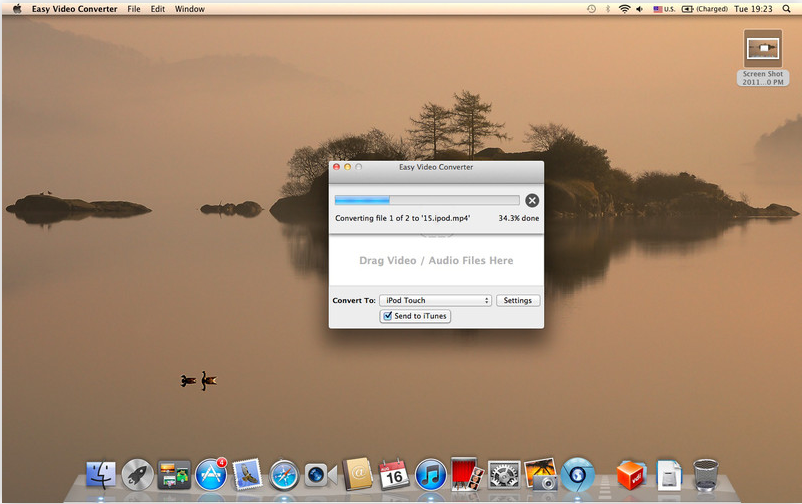The image size is (802, 504).
Task: Click the Converting file 1 of 2 status
Action: click(x=403, y=218)
